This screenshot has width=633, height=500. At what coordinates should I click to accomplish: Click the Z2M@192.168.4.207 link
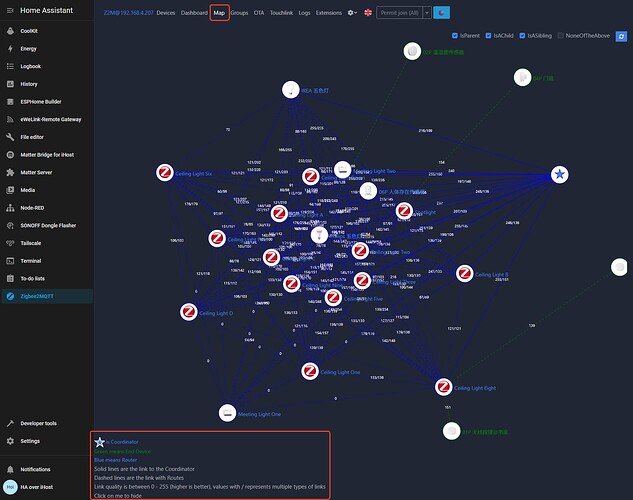click(128, 13)
